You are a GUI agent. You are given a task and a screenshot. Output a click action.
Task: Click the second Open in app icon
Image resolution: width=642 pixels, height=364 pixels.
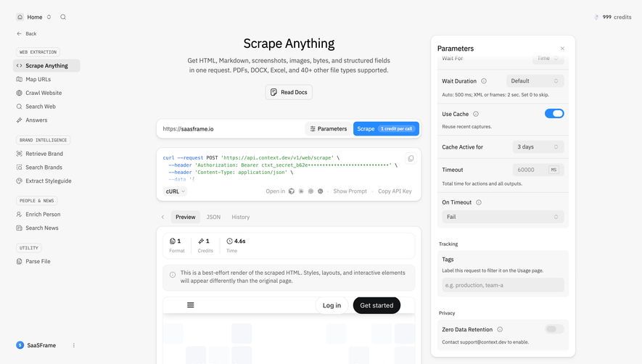coord(301,191)
